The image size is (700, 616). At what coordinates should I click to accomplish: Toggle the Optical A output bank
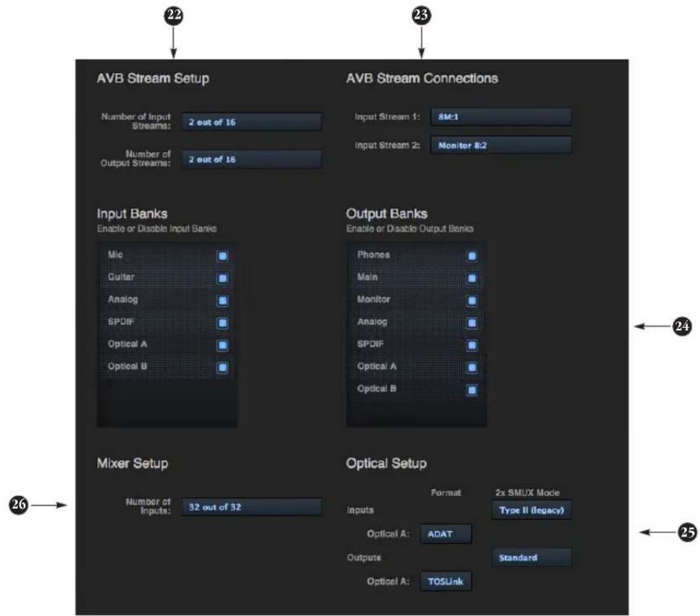[471, 368]
